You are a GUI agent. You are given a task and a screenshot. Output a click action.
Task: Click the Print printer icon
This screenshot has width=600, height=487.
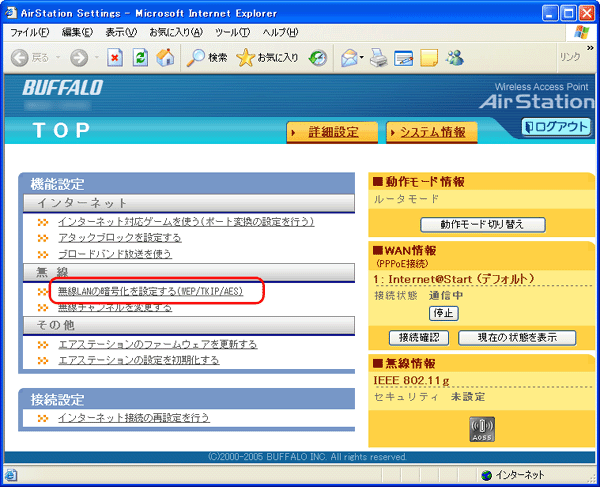click(x=379, y=58)
